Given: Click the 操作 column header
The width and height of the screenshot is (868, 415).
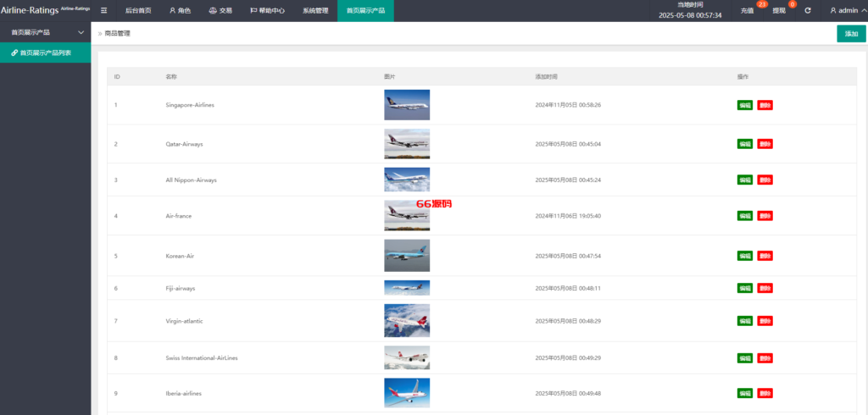Looking at the screenshot, I should 743,76.
